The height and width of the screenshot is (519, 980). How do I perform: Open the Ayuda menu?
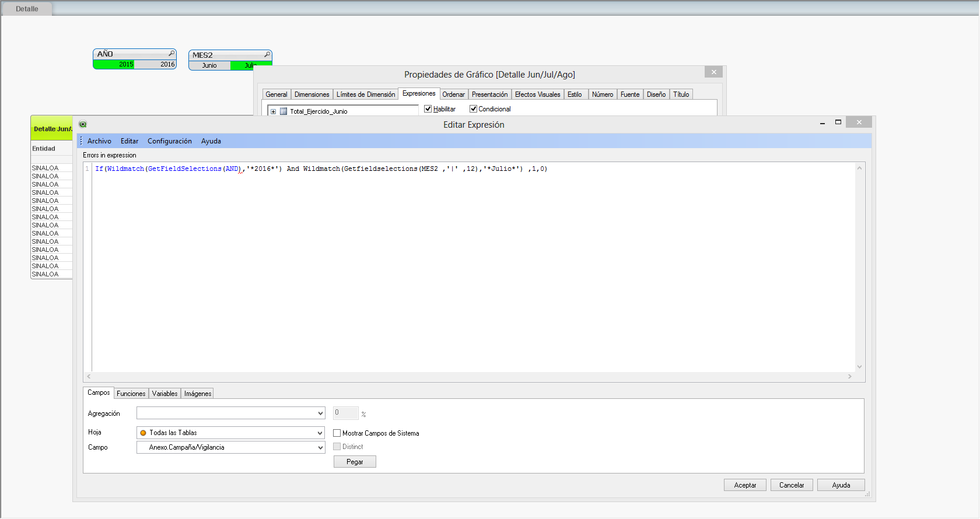tap(211, 141)
